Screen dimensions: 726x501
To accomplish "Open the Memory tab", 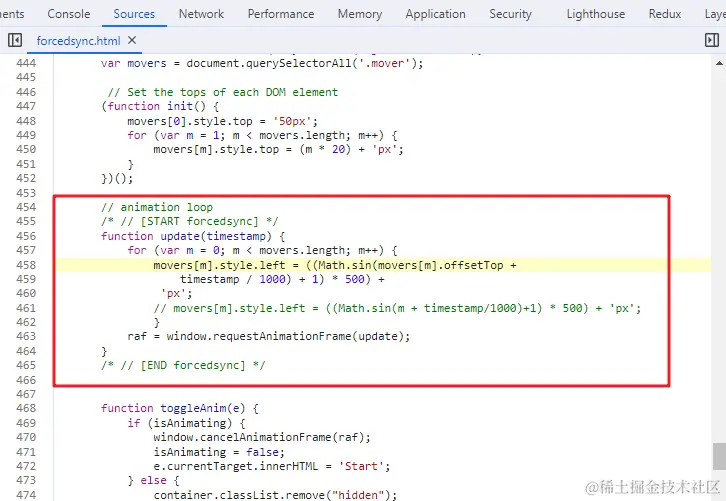I will pyautogui.click(x=360, y=14).
